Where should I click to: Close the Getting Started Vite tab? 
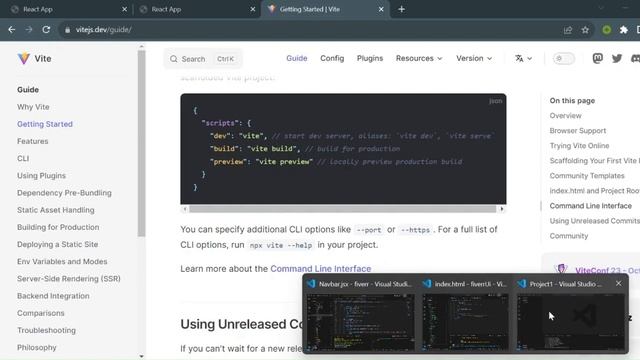click(x=381, y=9)
